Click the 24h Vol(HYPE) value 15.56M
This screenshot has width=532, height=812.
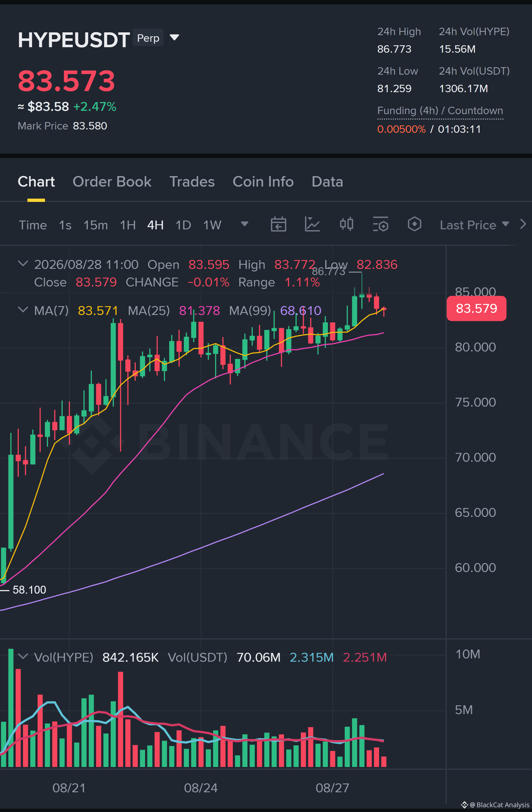pos(457,49)
